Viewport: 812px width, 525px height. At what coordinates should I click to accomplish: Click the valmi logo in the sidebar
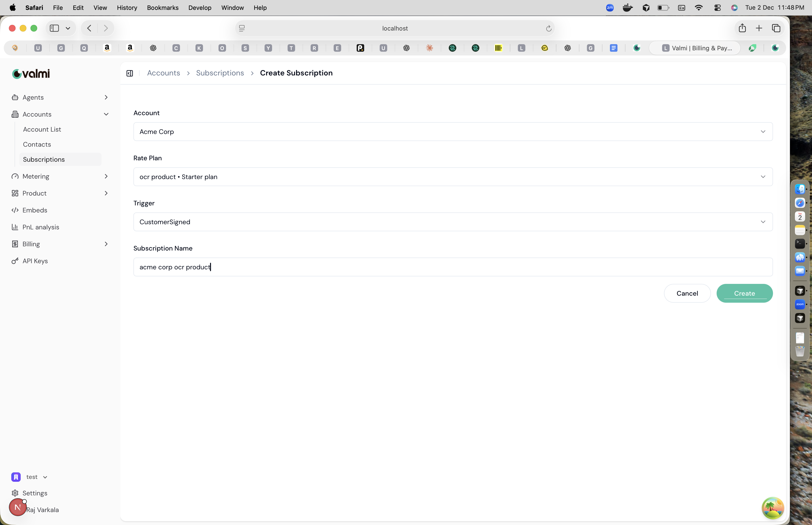pos(30,74)
